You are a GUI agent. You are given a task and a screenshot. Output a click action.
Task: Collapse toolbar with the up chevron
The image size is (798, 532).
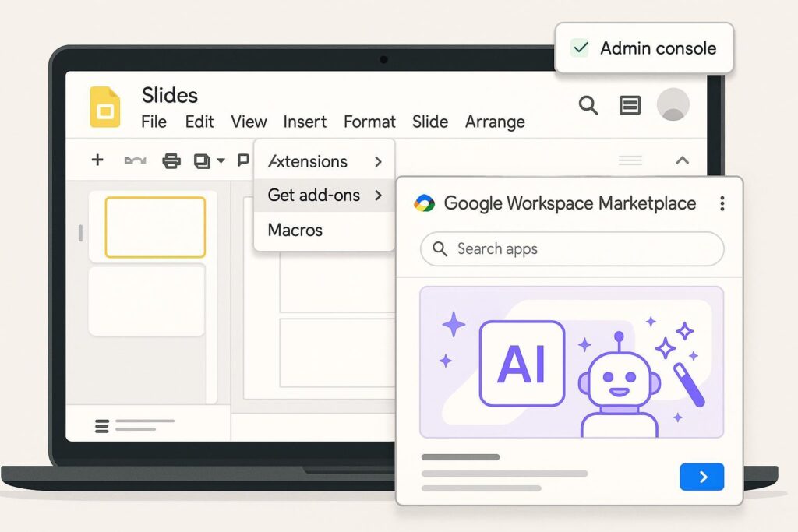[682, 160]
